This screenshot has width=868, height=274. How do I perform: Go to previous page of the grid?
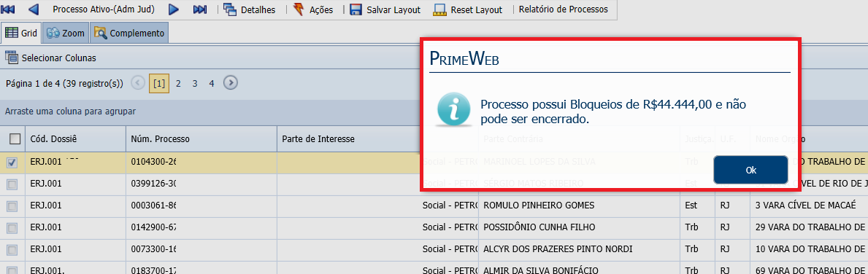pyautogui.click(x=139, y=83)
